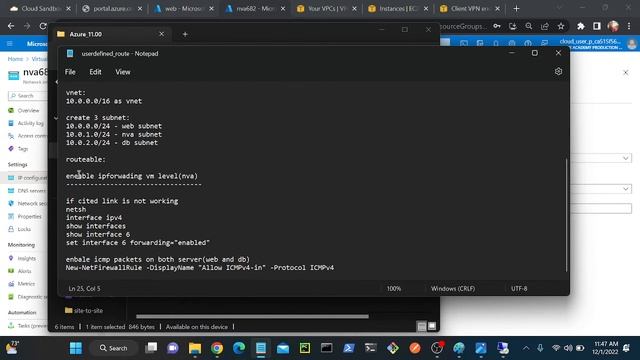Image resolution: width=640 pixels, height=360 pixels.
Task: Close the Azure right-side blade
Action: [625, 73]
